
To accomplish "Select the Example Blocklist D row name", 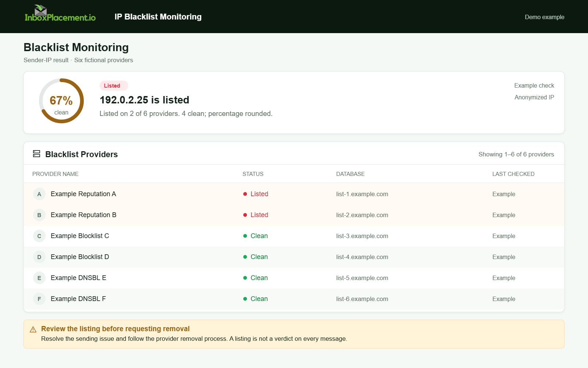I will pos(80,257).
